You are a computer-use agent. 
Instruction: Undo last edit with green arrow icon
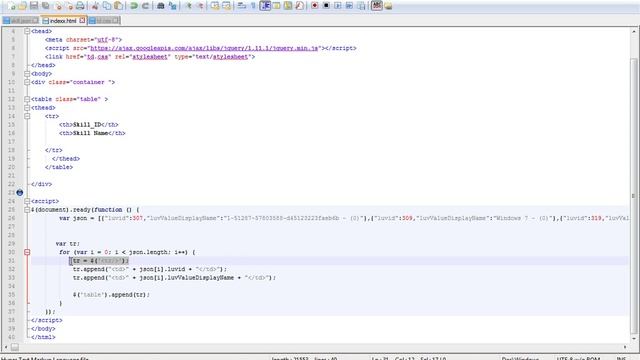tap(133, 6)
